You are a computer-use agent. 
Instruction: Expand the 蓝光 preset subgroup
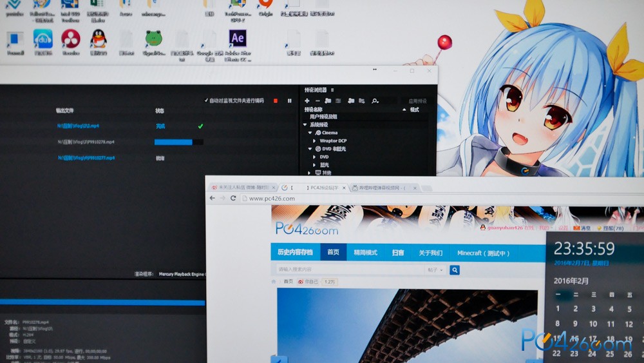tap(315, 165)
